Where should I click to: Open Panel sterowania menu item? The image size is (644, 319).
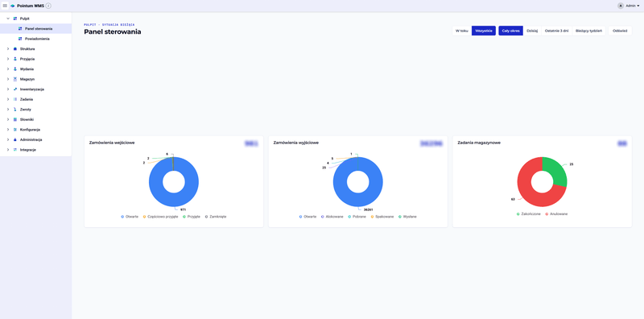tap(35, 29)
